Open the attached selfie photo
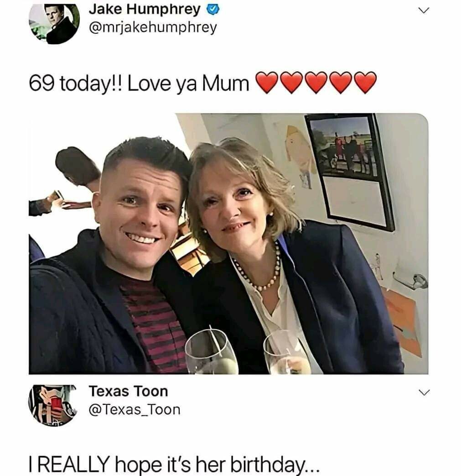 pos(228,244)
